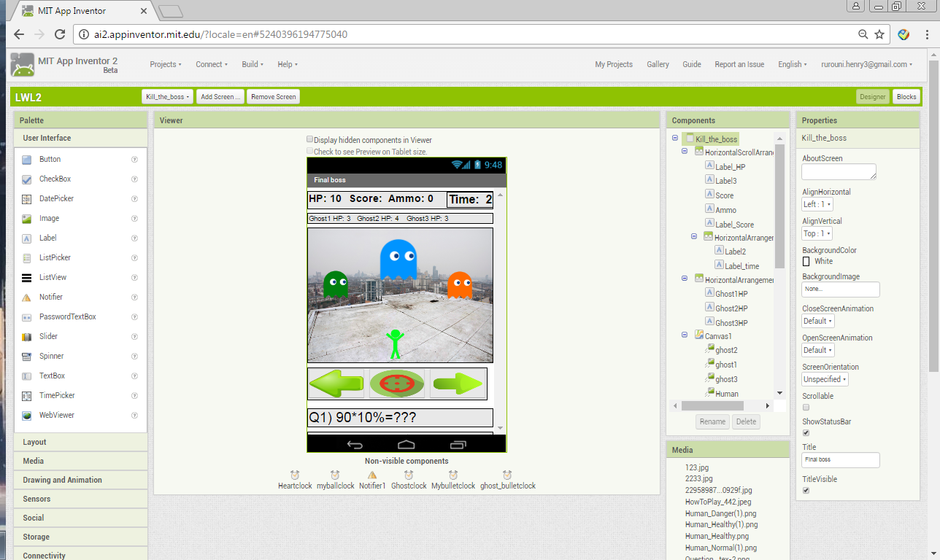
Task: Reload the browser page
Action: tap(61, 34)
